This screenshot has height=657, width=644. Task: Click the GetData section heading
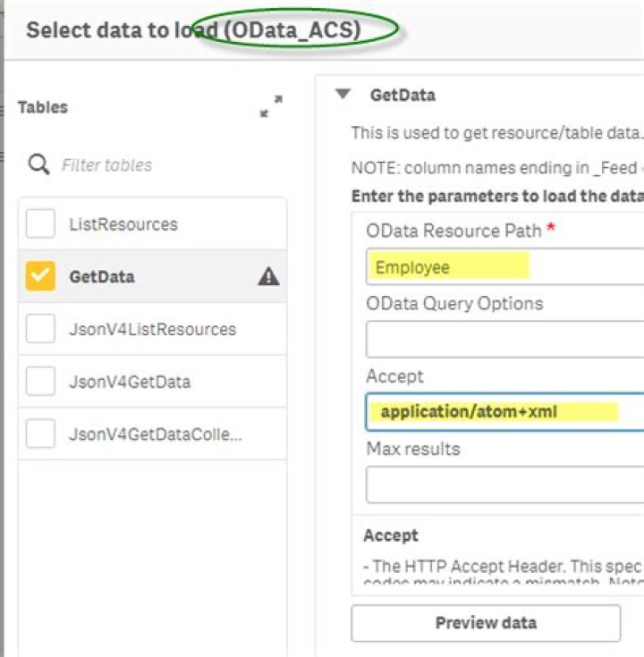[402, 95]
